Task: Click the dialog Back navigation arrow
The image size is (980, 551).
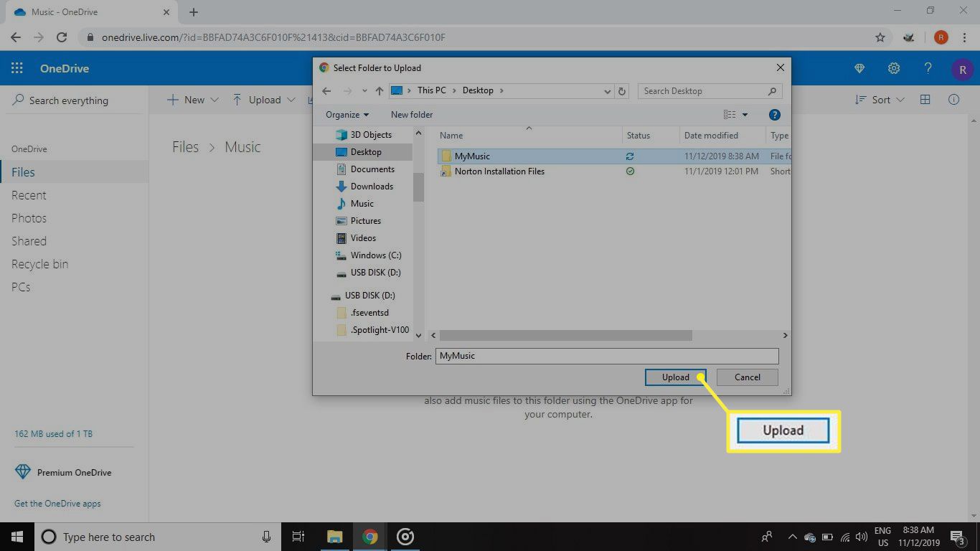Action: click(x=326, y=91)
